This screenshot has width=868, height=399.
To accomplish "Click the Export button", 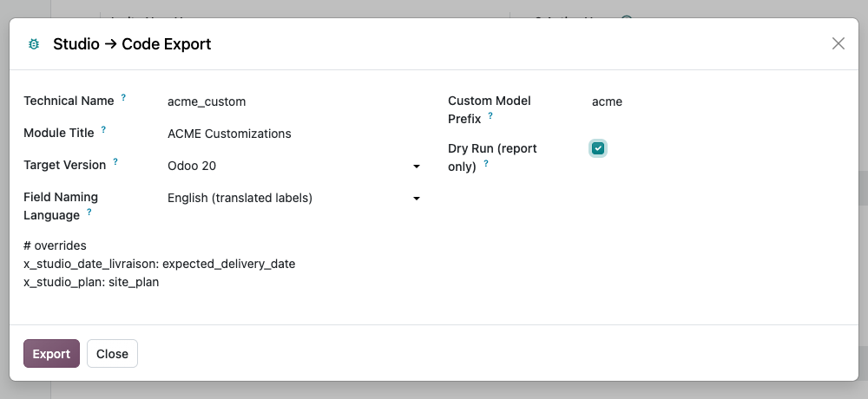I will coord(51,354).
